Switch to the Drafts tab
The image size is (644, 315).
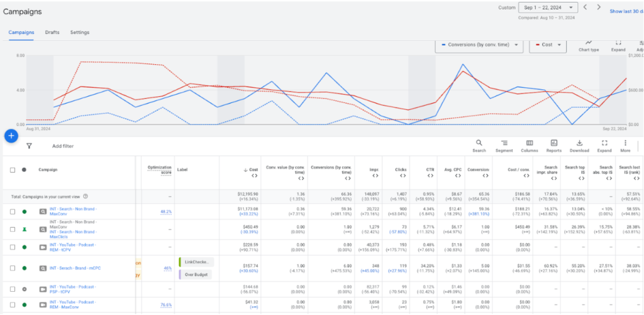52,32
